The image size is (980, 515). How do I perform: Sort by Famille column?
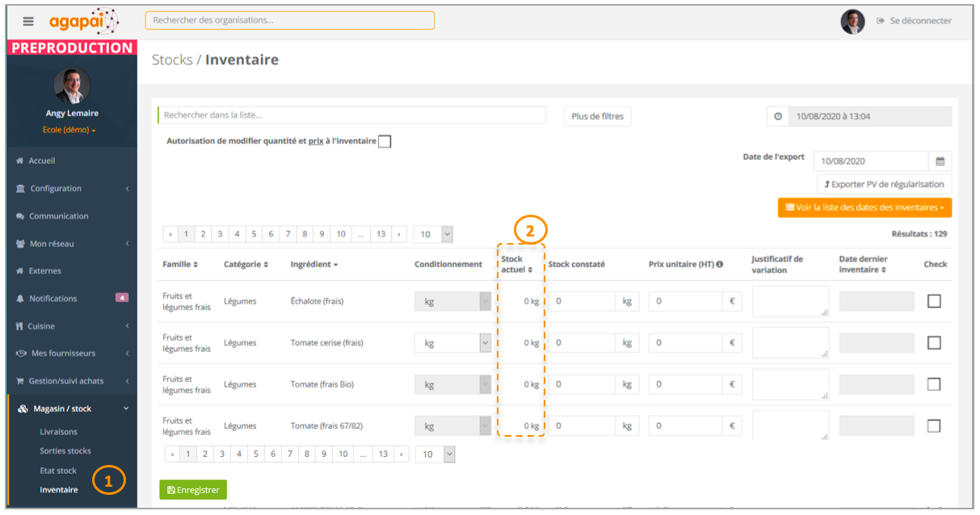pyautogui.click(x=180, y=264)
